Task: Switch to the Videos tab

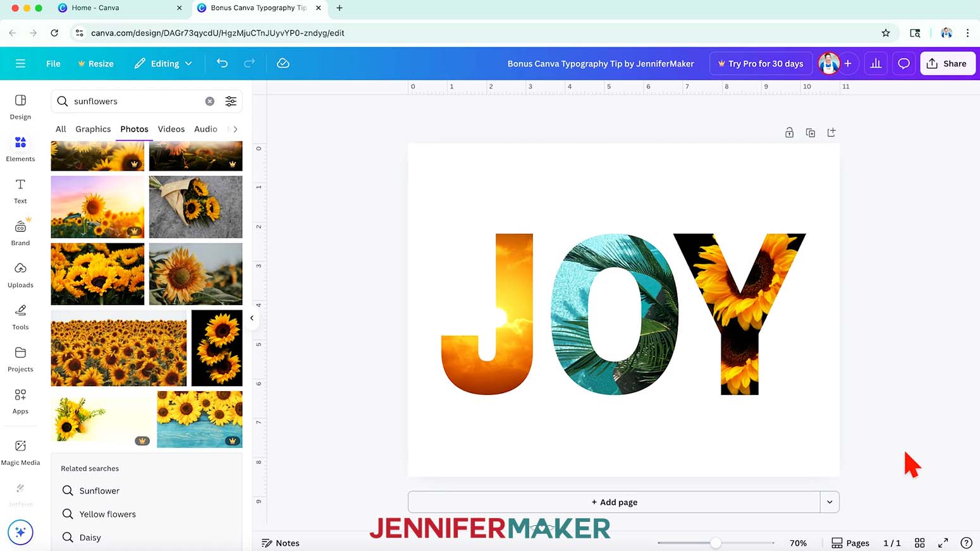Action: [x=171, y=129]
